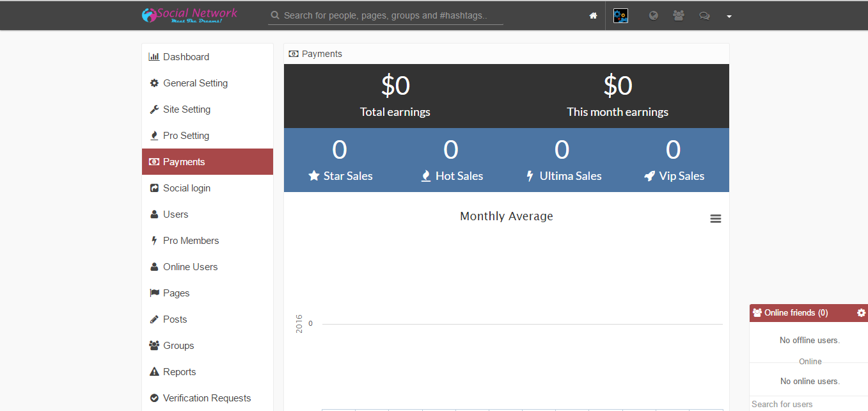Open the Site Setting page
This screenshot has height=411, width=868.
tap(186, 109)
